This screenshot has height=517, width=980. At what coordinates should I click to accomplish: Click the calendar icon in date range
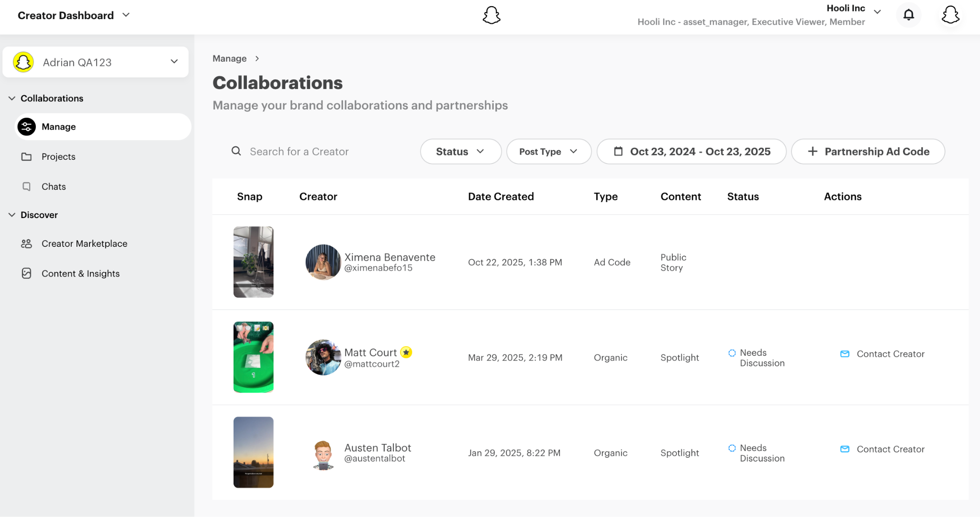click(618, 152)
